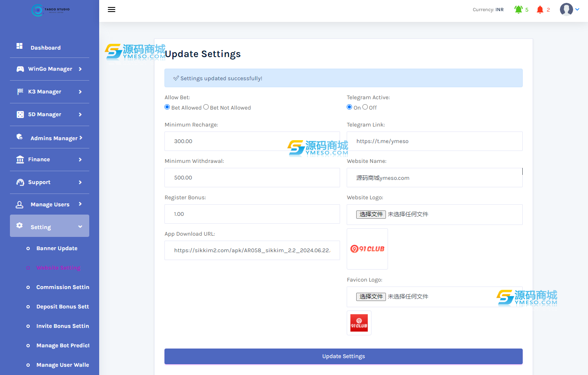Choose file for Website Logo
This screenshot has height=375, width=588.
point(371,214)
